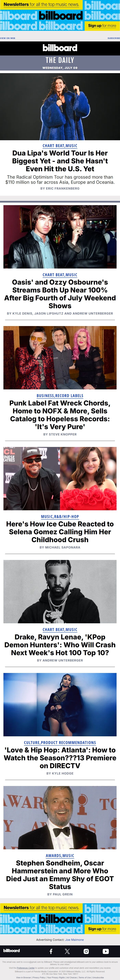The image size is (120, 980).
Task: Click the Billboard logo in the black header
Action: point(60,48)
